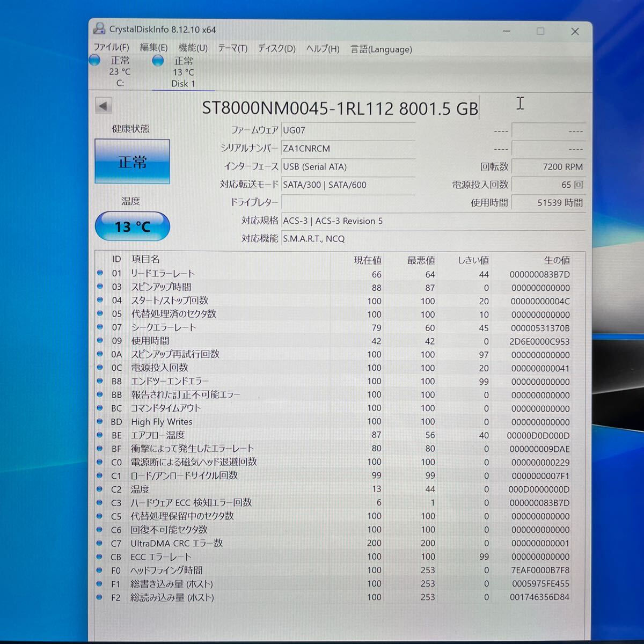Click the status dot for BE エアフロー温度
Viewport: 644px width, 644px height.
(x=99, y=434)
